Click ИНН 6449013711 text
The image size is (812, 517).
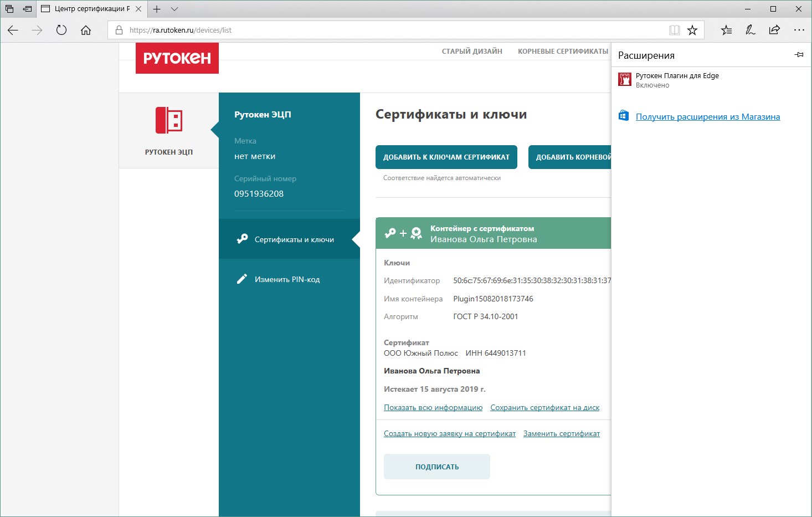496,353
